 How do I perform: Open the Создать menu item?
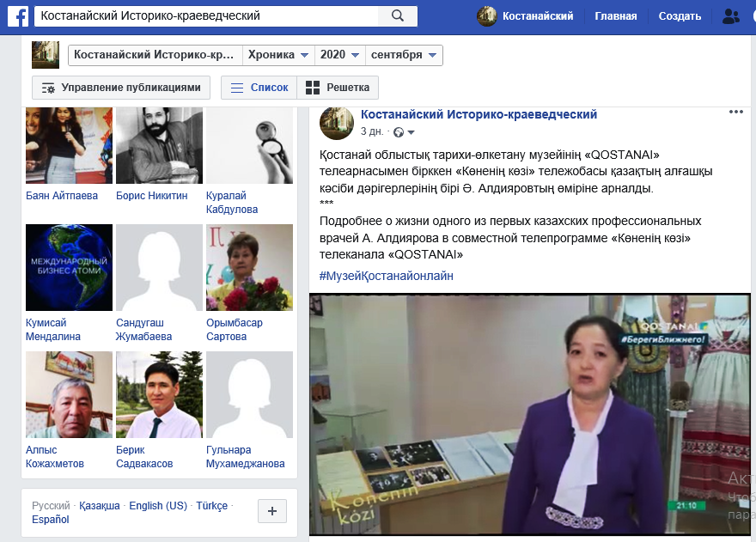point(680,16)
